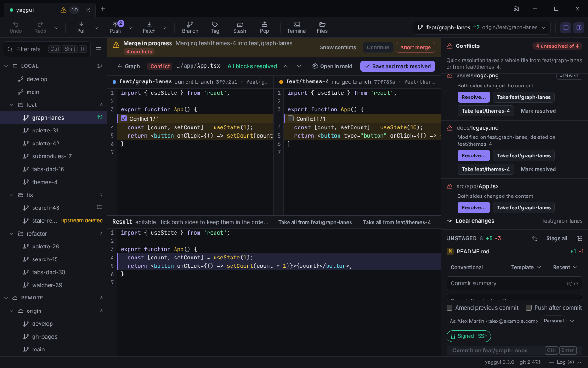Open the refs list options icon
The image size is (588, 368).
[x=98, y=49]
